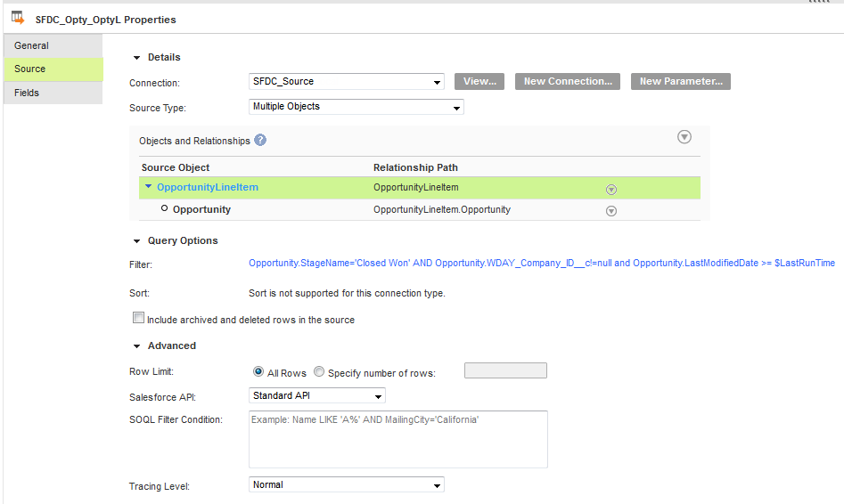Select the Opportunity related object circle
Image resolution: width=844 pixels, height=504 pixels.
[x=164, y=208]
